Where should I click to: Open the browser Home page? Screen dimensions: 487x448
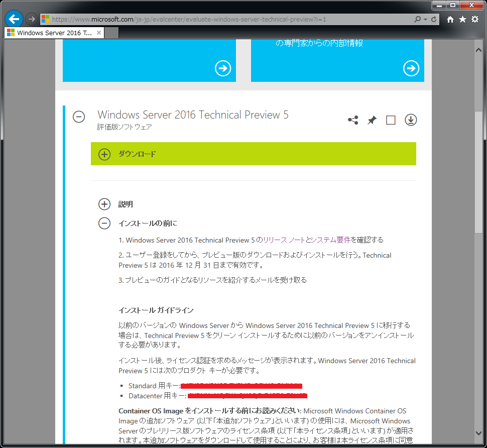click(x=449, y=19)
